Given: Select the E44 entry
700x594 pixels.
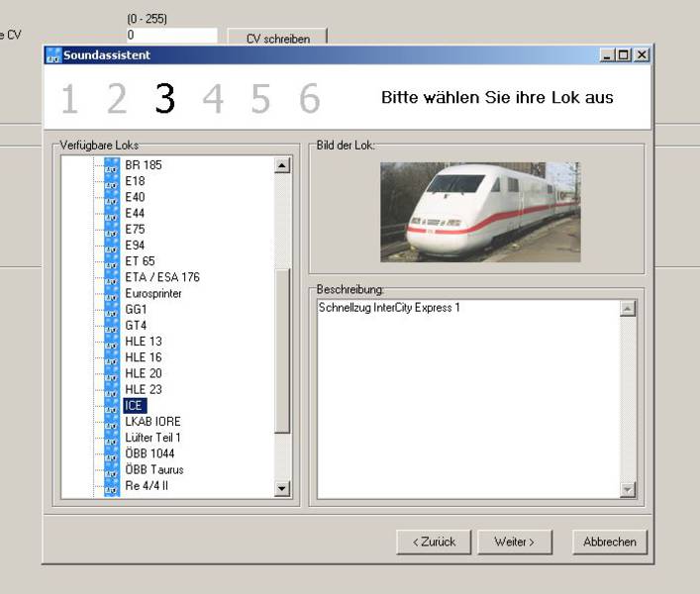Looking at the screenshot, I should (135, 213).
